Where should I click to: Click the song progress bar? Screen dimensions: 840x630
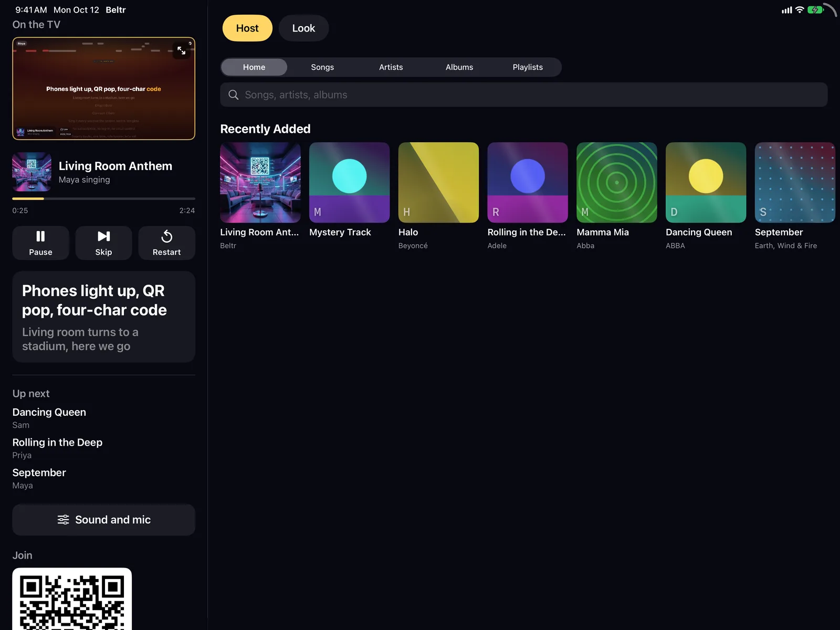pyautogui.click(x=104, y=198)
